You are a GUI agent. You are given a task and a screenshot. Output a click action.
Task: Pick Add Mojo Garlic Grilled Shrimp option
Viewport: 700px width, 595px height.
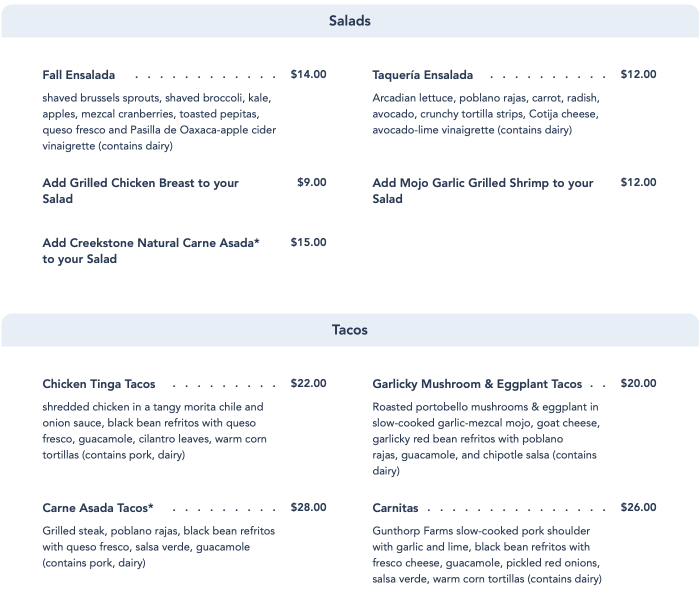click(x=483, y=191)
